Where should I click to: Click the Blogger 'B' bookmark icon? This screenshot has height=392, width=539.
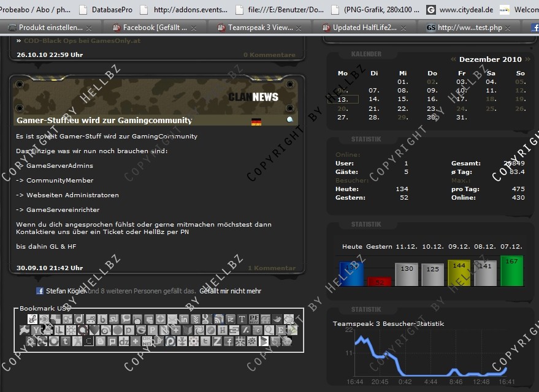pos(101,342)
